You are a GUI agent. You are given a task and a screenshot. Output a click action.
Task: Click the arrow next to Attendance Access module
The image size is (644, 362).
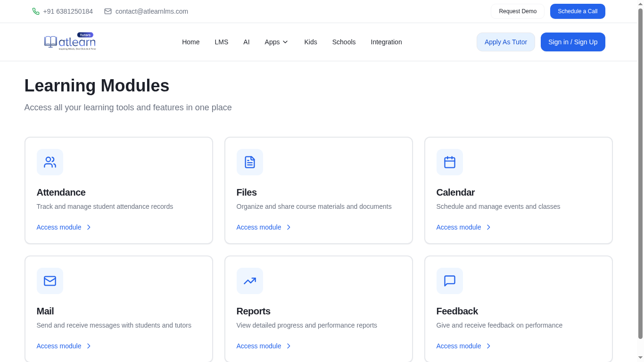point(89,227)
